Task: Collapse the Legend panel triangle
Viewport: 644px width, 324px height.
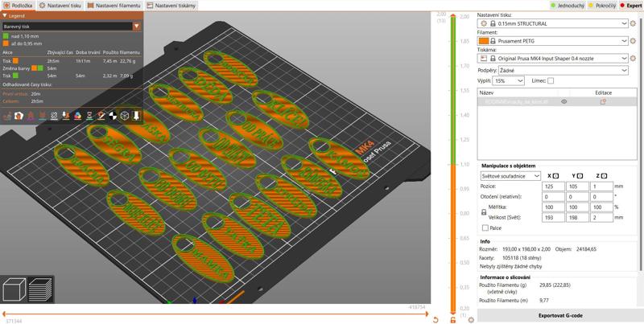Action: 5,15
